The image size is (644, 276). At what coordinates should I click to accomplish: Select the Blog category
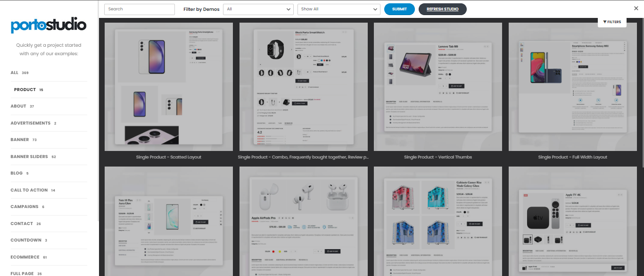tap(20, 173)
